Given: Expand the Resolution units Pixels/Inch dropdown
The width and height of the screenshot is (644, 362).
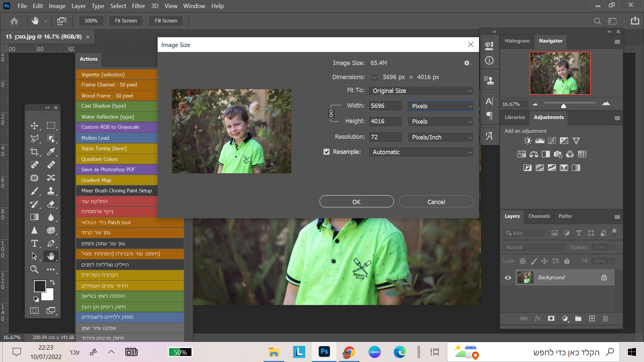Looking at the screenshot, I should pos(440,137).
